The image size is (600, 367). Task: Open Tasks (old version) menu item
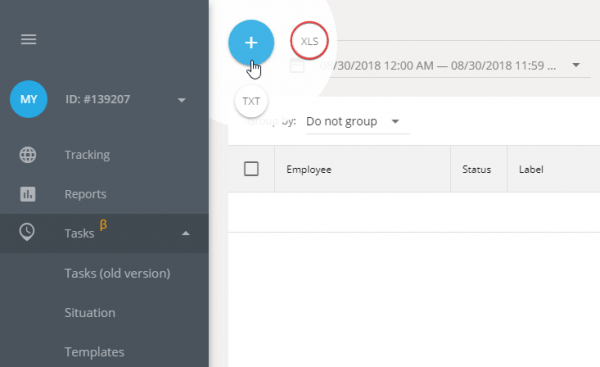point(117,273)
